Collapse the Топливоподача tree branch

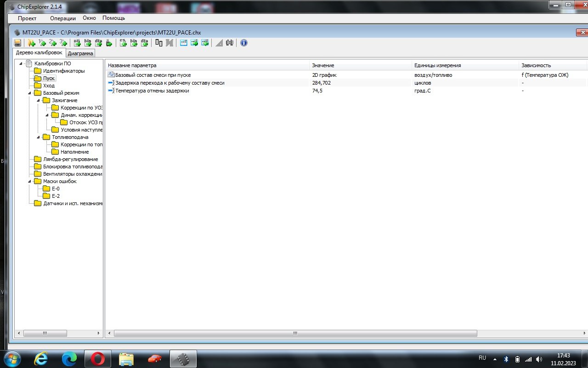(x=39, y=137)
